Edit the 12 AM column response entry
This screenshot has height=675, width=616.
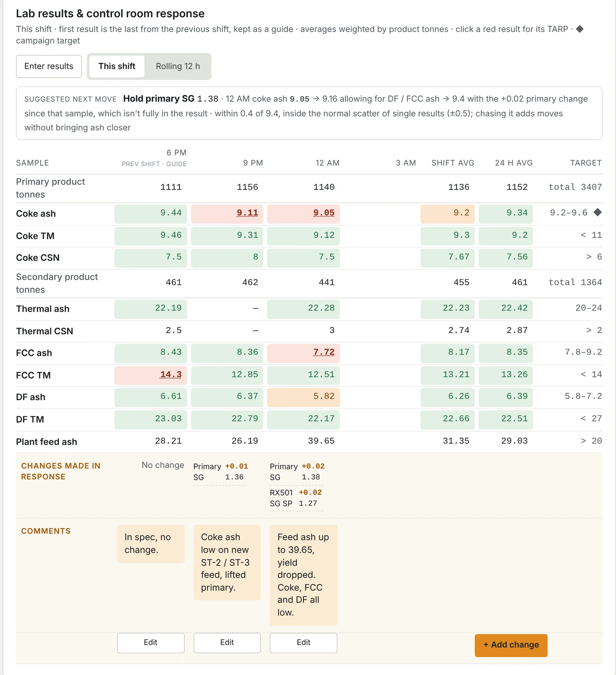[x=303, y=642]
